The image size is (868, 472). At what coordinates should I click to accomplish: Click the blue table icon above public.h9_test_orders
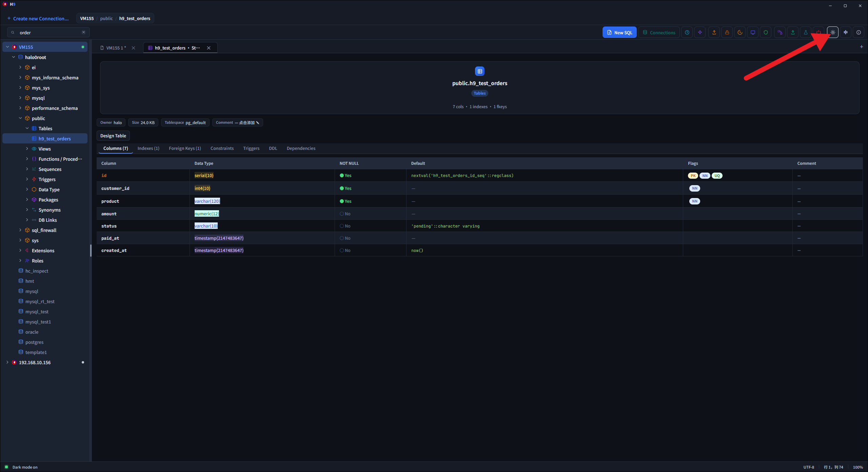480,71
